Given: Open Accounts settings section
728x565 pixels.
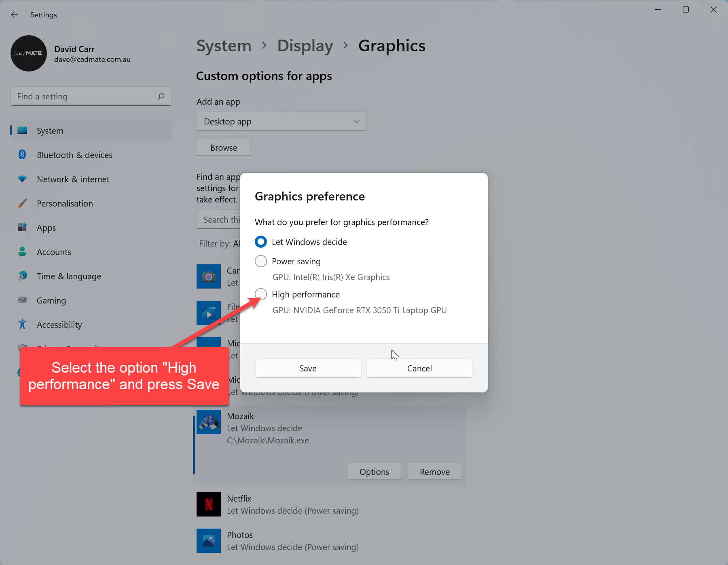Looking at the screenshot, I should click(54, 252).
